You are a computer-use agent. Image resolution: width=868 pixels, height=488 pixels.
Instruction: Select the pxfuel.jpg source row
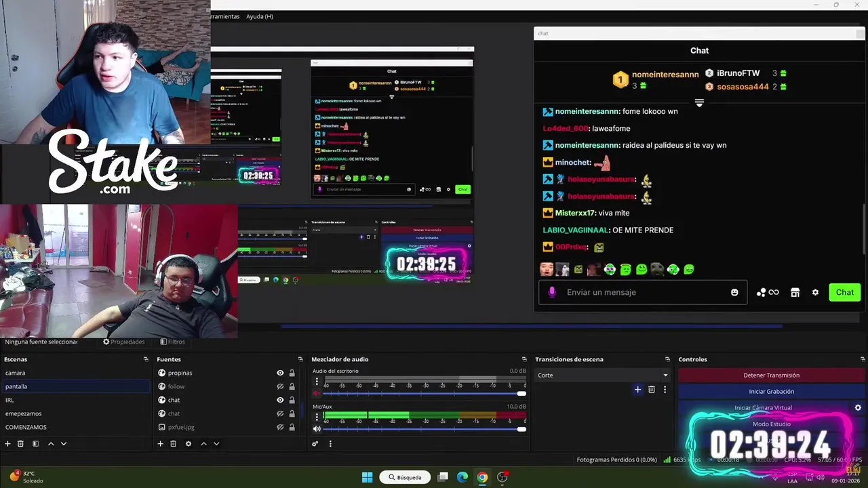click(x=226, y=427)
